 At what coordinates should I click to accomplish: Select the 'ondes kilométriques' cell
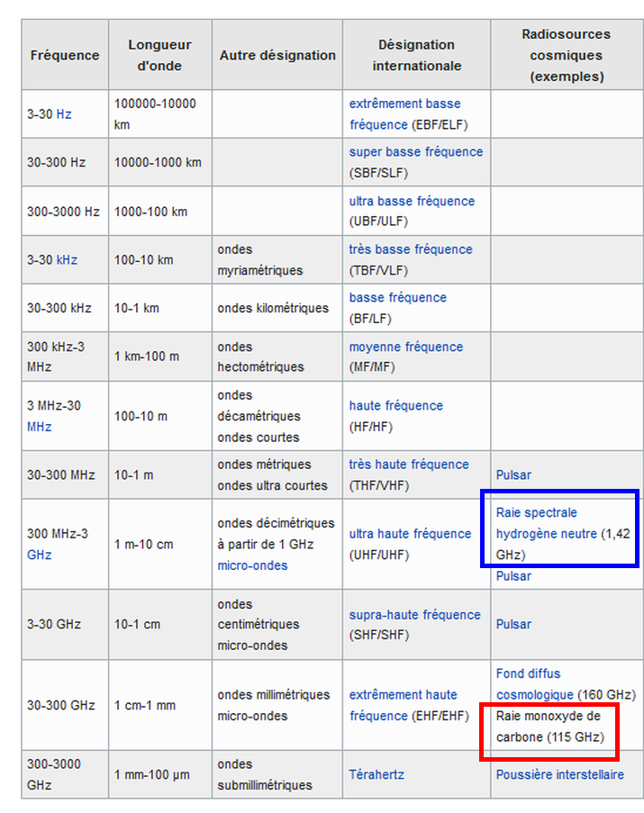click(277, 308)
